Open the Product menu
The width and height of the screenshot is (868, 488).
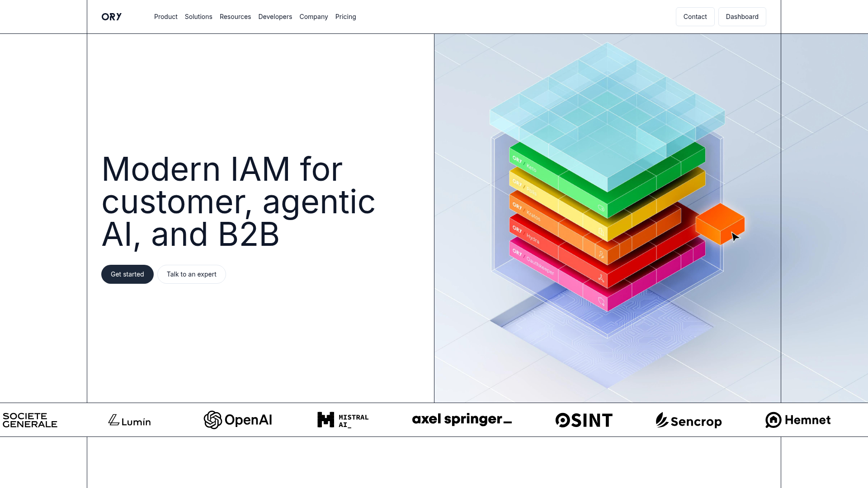(165, 17)
